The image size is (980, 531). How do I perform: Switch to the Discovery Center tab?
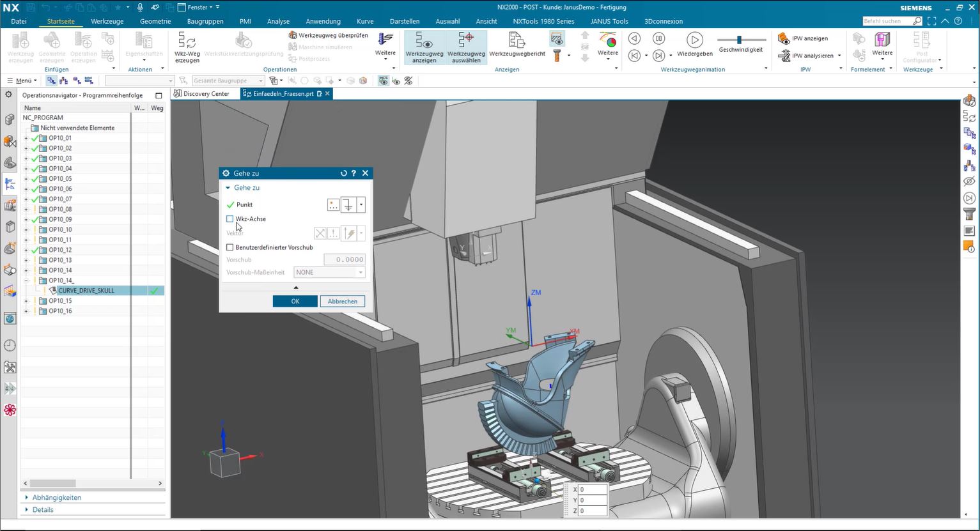tap(206, 94)
